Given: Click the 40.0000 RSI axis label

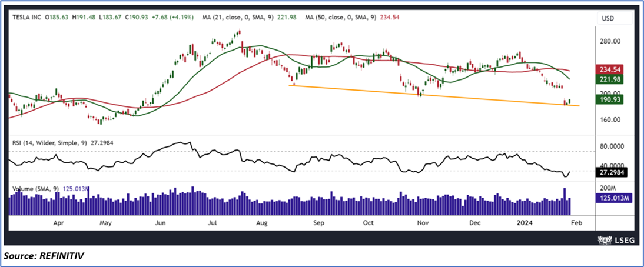Looking at the screenshot, I should (x=612, y=165).
